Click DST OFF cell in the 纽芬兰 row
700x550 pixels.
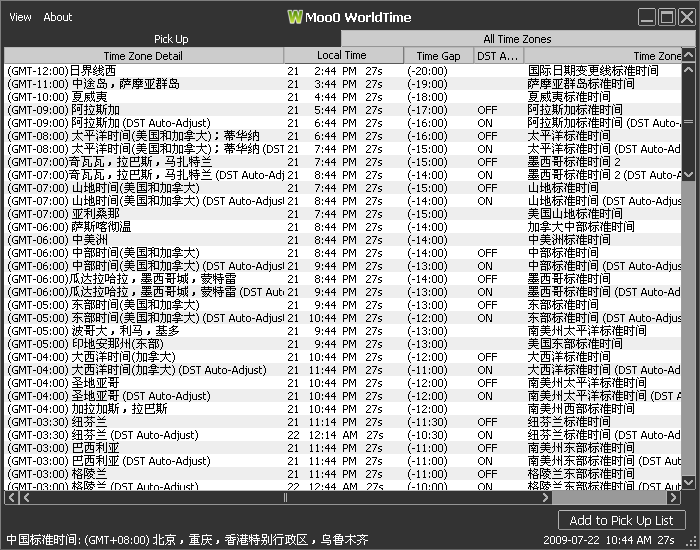(487, 422)
